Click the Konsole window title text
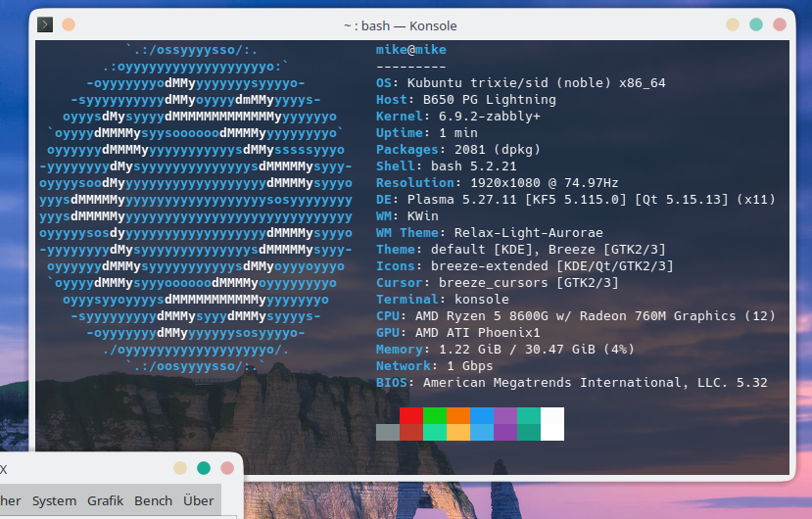This screenshot has width=812, height=519. click(401, 25)
